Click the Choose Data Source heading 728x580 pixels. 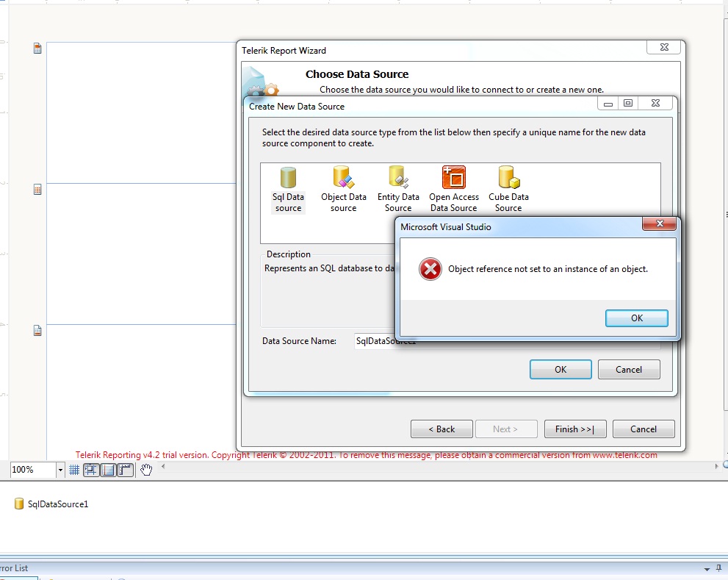[357, 74]
